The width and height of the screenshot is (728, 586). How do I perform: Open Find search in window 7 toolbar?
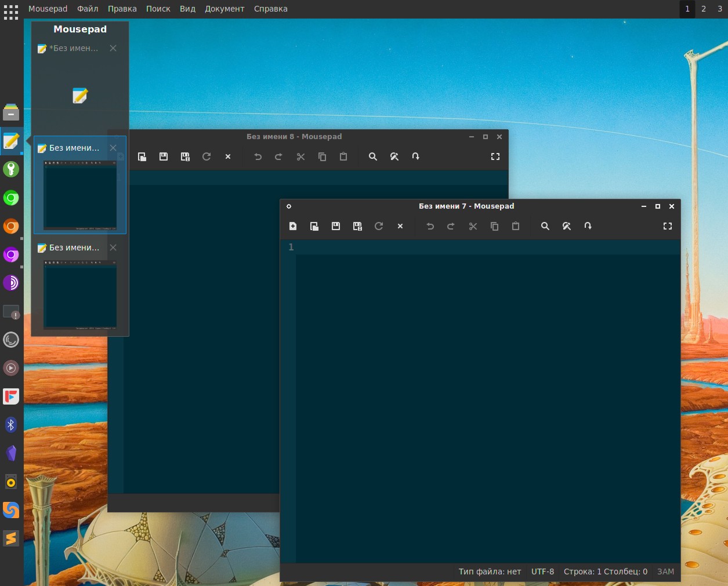pos(545,226)
